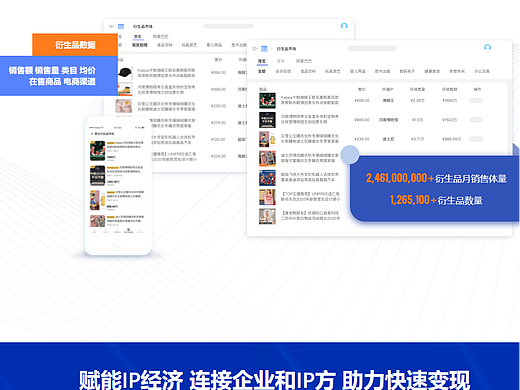Select 图书出版 category in front window
The image size is (520, 390).
point(382,71)
